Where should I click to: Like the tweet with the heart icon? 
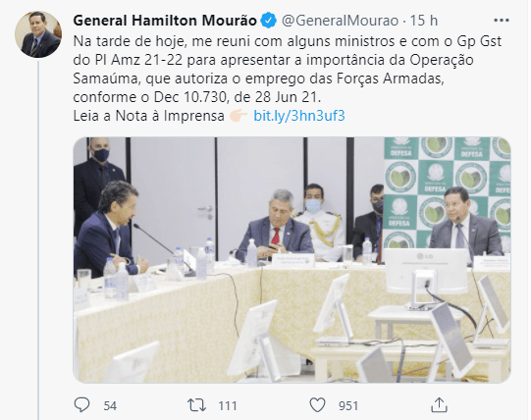(x=317, y=405)
